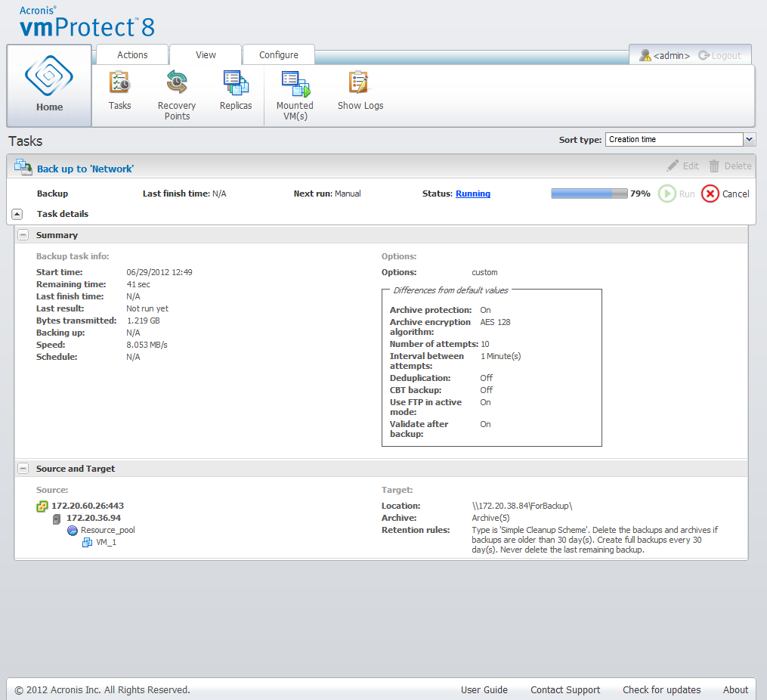Open Show Logs icon

coord(360,82)
